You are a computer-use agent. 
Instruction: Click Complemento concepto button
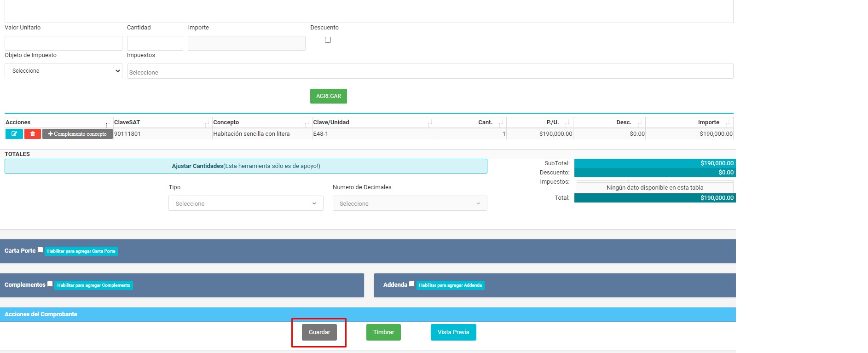click(x=77, y=134)
